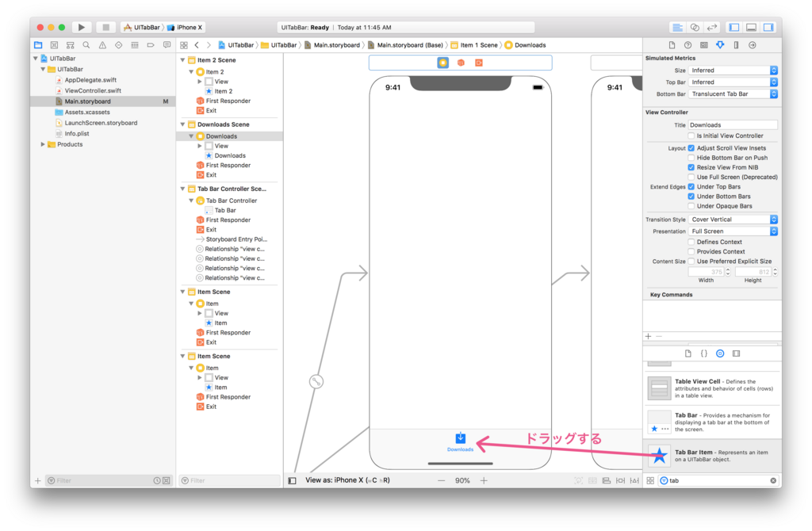Select Main.storyboard in project navigator
The width and height of the screenshot is (812, 531).
coord(102,101)
